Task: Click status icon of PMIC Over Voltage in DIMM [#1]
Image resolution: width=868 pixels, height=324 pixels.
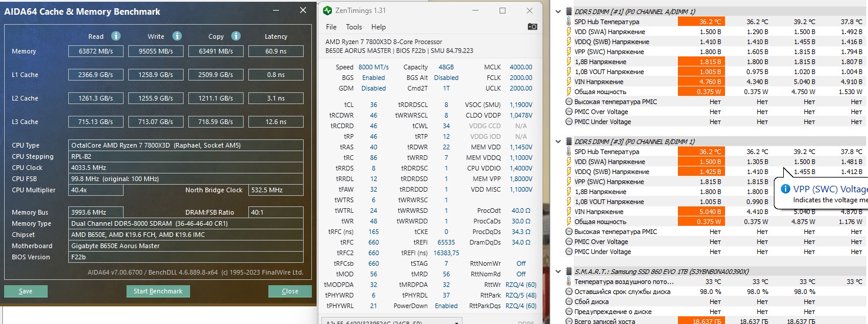Action: 568,112
